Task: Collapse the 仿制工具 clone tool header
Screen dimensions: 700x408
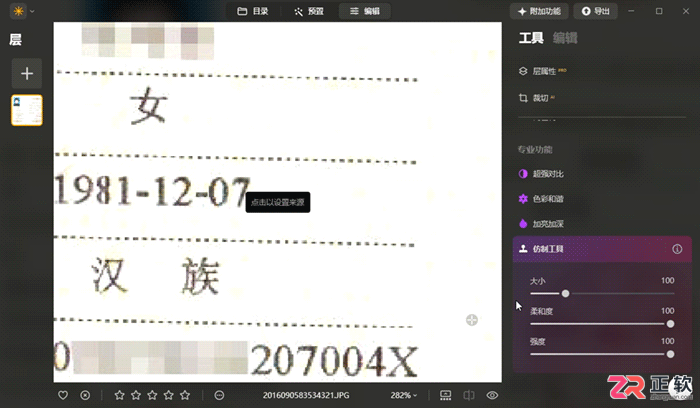Action: (602, 249)
